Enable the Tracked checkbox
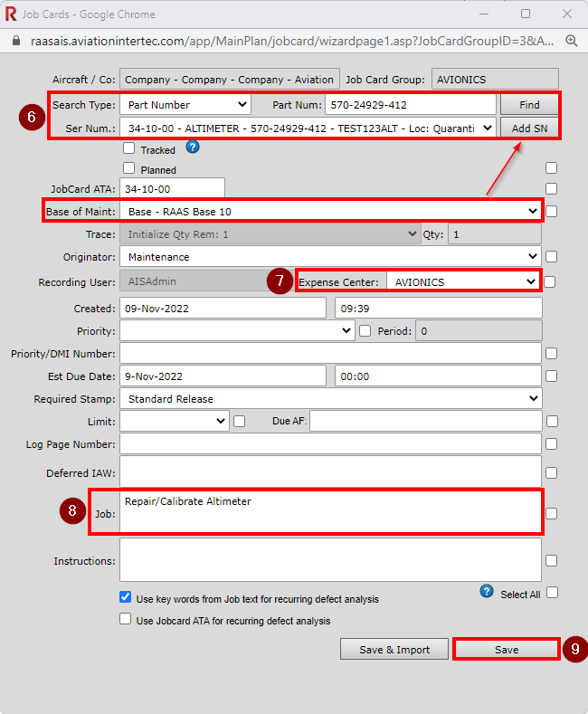The width and height of the screenshot is (588, 714). click(129, 149)
